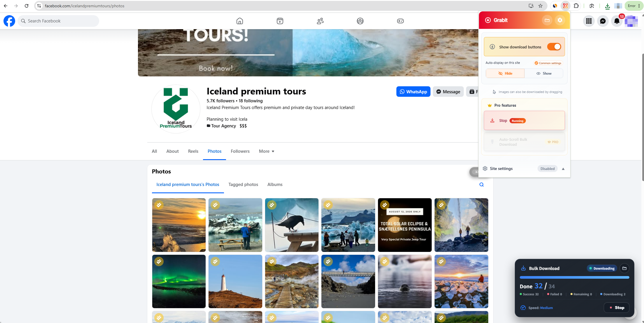Open the browser Error profile menu
The image size is (644, 323).
(633, 6)
